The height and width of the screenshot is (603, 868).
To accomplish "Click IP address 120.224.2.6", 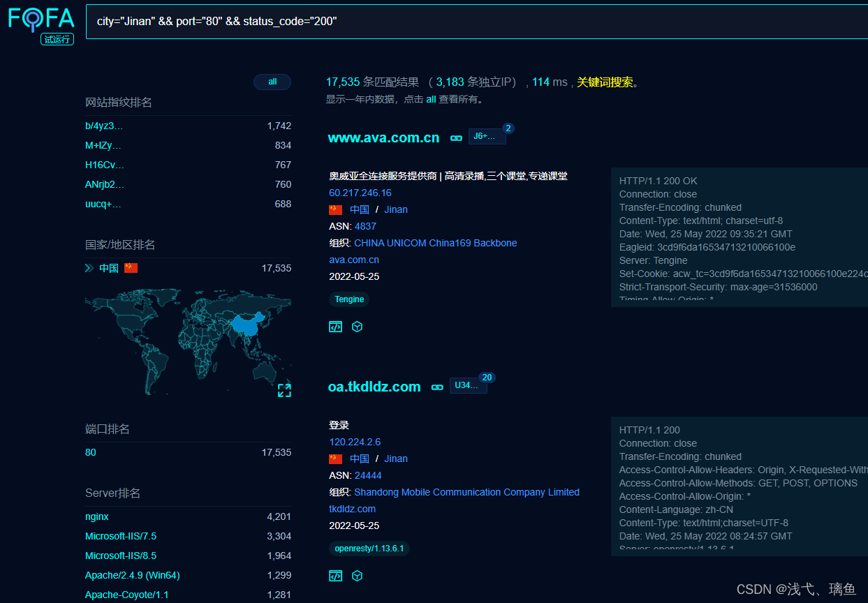I will point(355,442).
